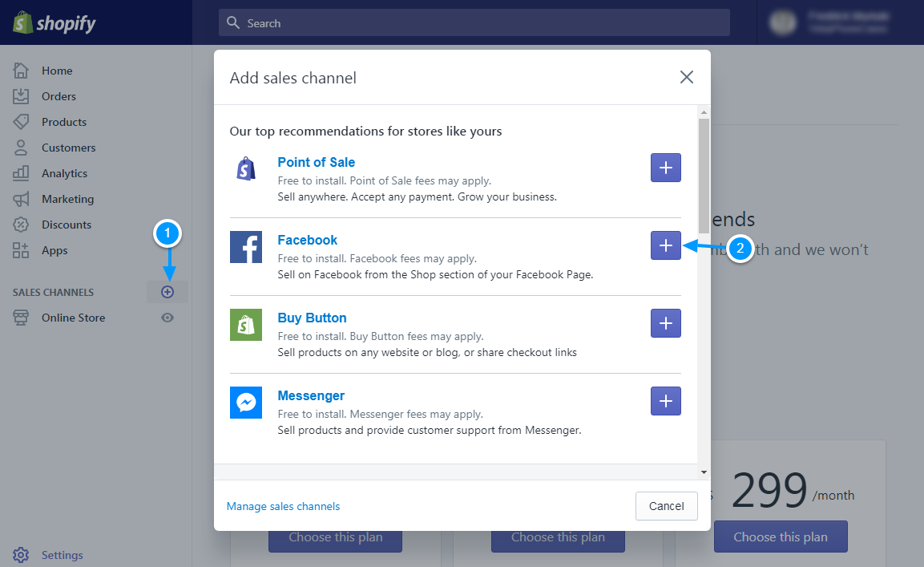Open Online Store sales channel

click(x=73, y=318)
